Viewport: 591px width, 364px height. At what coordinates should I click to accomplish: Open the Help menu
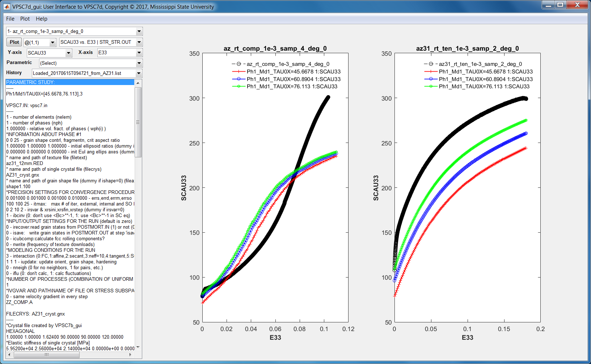41,19
